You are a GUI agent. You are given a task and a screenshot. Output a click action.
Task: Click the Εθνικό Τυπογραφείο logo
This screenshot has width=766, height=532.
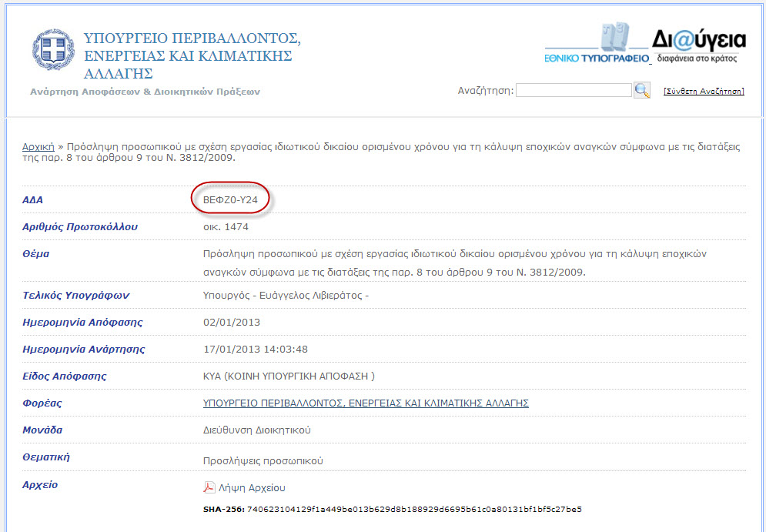597,45
